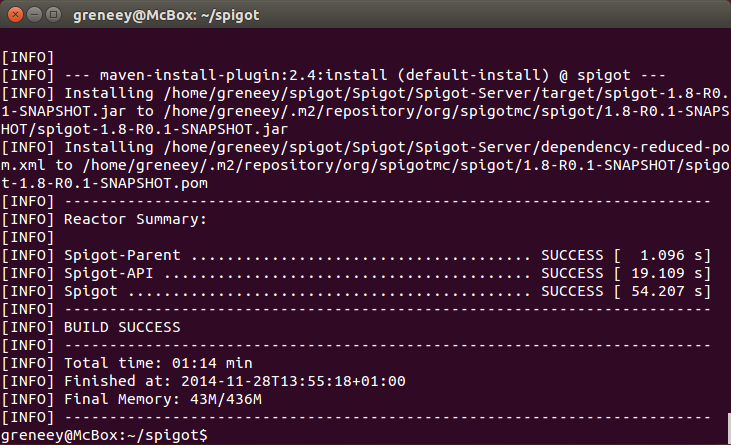Click the Total time: 01:14 min line
Screen dimensions: 731x445
coord(127,363)
